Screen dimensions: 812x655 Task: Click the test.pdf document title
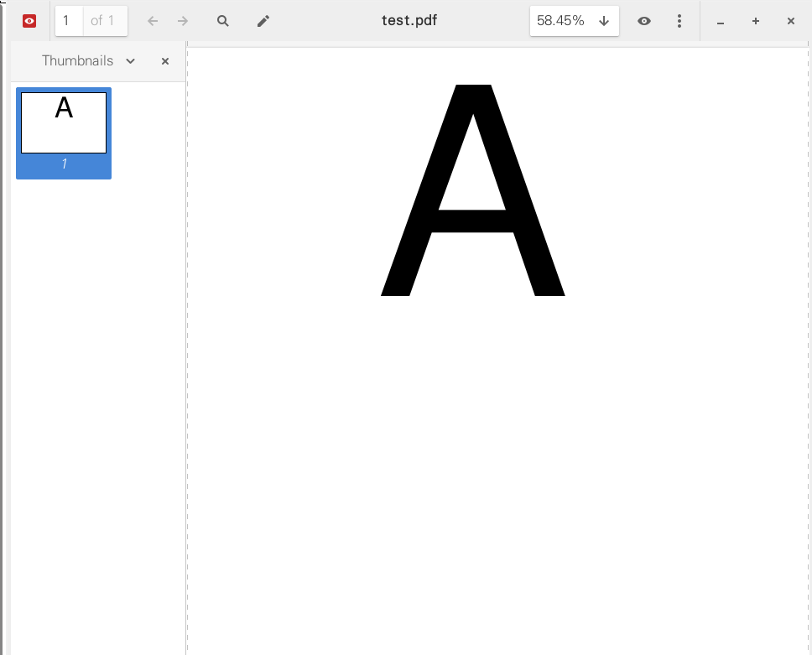(409, 21)
